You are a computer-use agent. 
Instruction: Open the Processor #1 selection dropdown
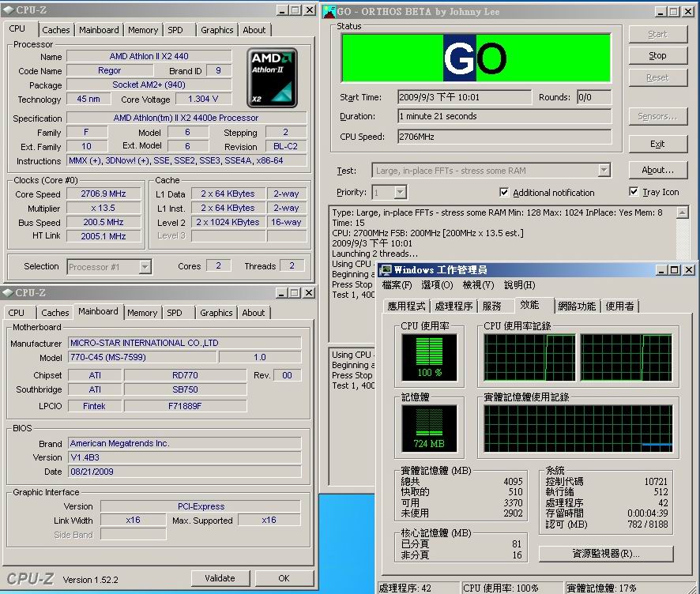click(145, 267)
